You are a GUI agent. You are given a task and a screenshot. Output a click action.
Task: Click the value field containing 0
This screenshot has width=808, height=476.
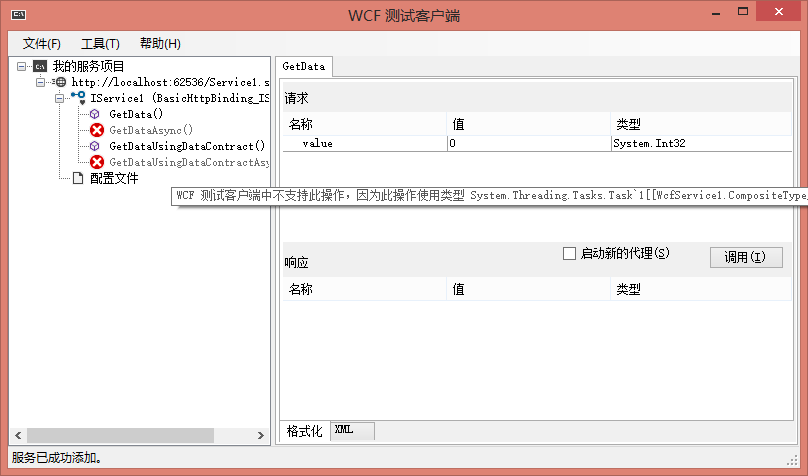[x=529, y=144]
